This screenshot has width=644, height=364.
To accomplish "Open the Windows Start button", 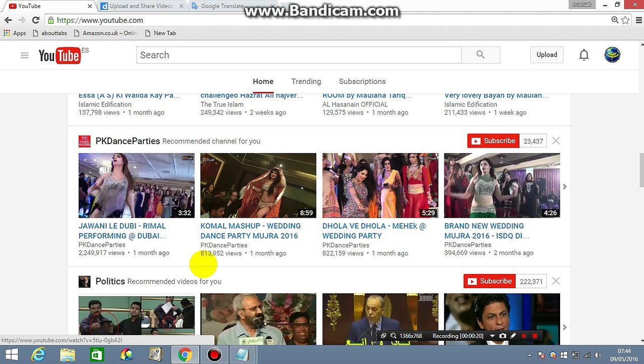I will 11,355.
